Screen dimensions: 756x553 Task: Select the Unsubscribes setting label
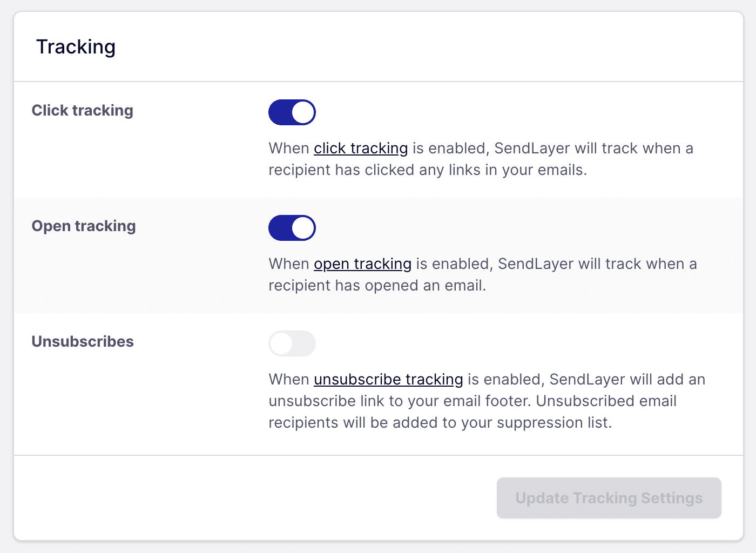[x=82, y=341]
